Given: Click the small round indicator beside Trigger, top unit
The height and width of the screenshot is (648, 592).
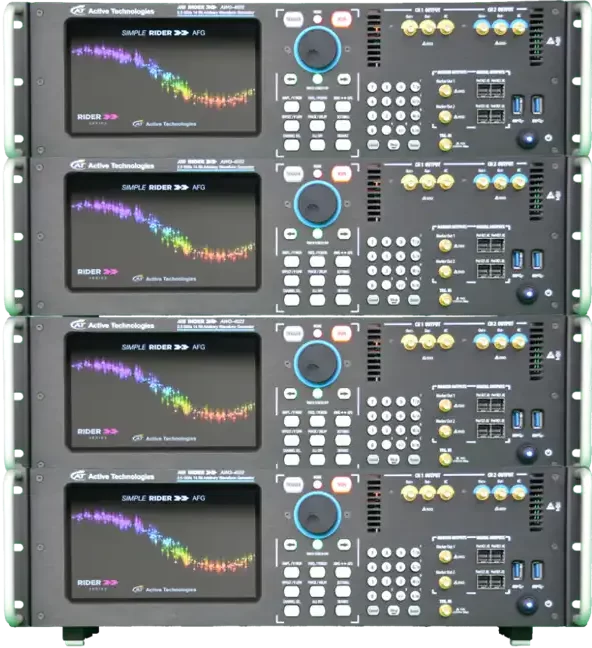Looking at the screenshot, I should point(317,19).
